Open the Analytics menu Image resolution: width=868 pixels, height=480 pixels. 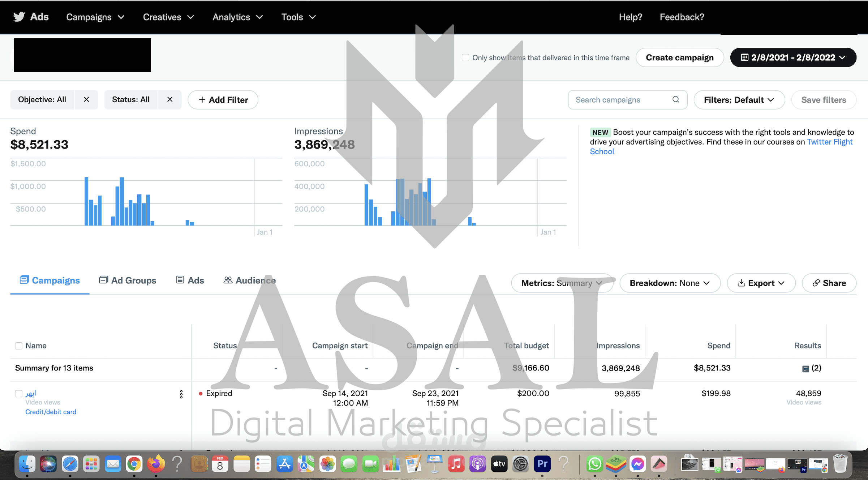click(x=237, y=17)
